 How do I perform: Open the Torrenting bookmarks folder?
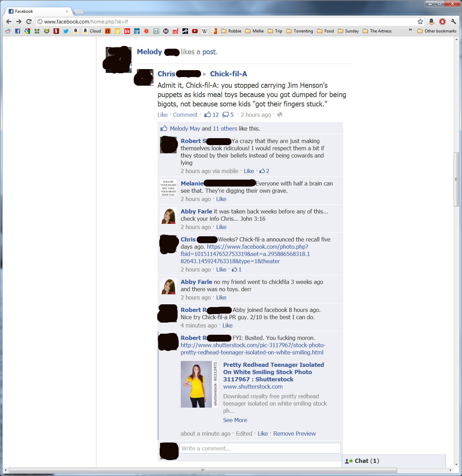tap(300, 31)
